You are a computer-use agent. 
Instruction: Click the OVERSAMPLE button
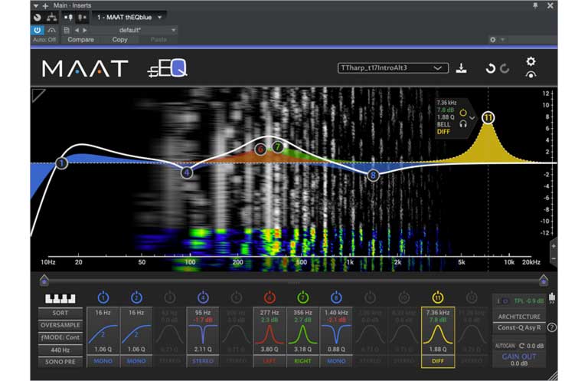click(60, 325)
